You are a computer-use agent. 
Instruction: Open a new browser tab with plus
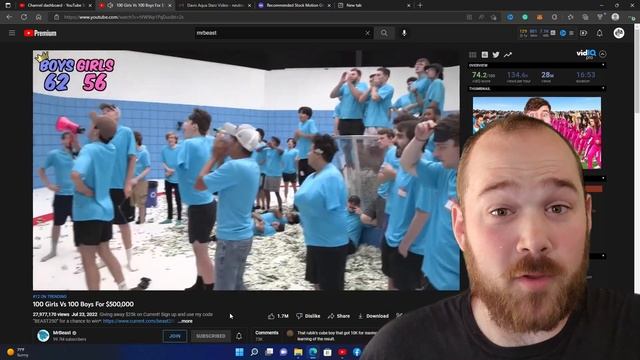click(420, 5)
